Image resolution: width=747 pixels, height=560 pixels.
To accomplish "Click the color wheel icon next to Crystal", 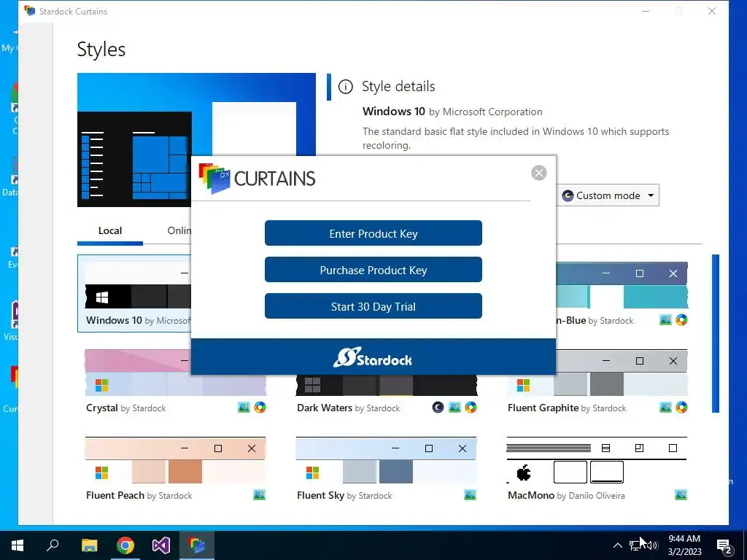I will [260, 408].
